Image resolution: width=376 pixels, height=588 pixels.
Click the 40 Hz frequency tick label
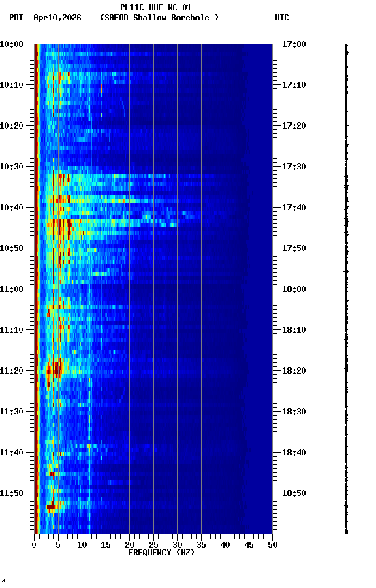point(225,545)
